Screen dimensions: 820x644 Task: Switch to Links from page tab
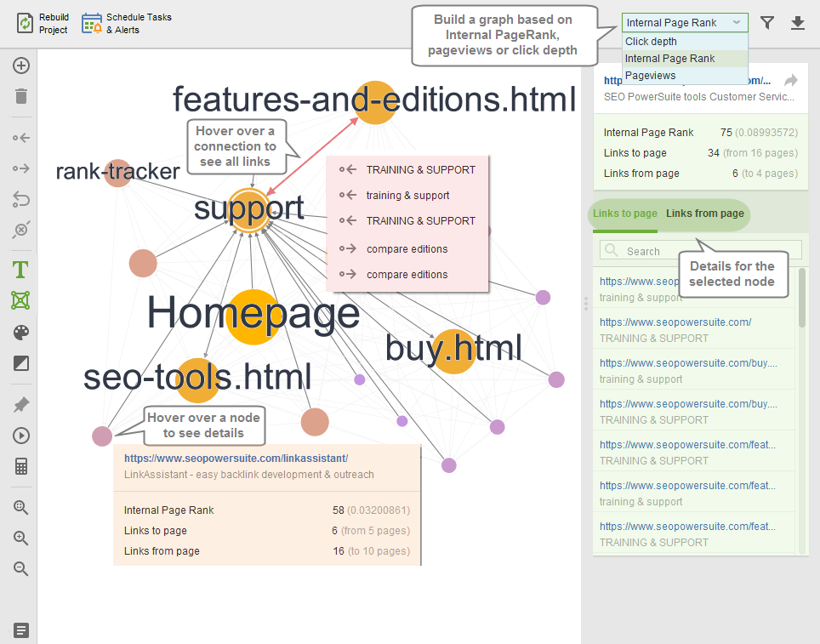tap(704, 214)
